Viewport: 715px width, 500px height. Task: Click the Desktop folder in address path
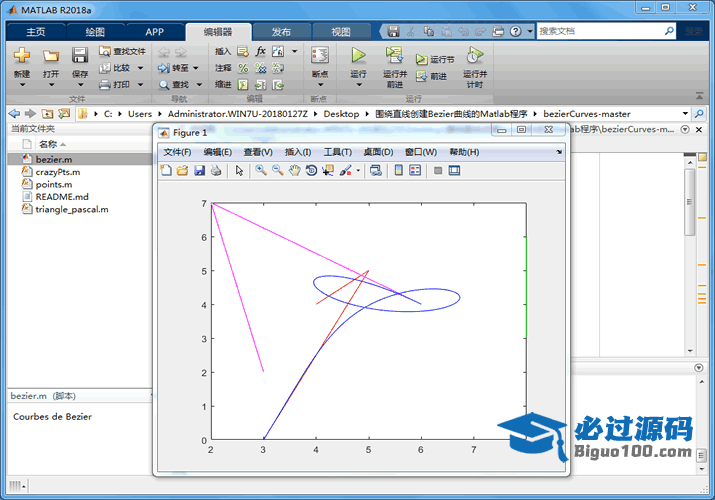(341, 114)
